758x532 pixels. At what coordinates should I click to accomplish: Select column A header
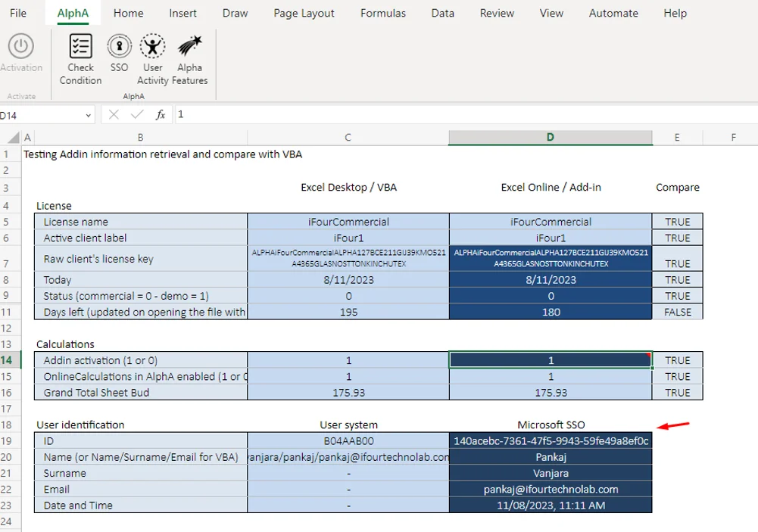pyautogui.click(x=27, y=138)
